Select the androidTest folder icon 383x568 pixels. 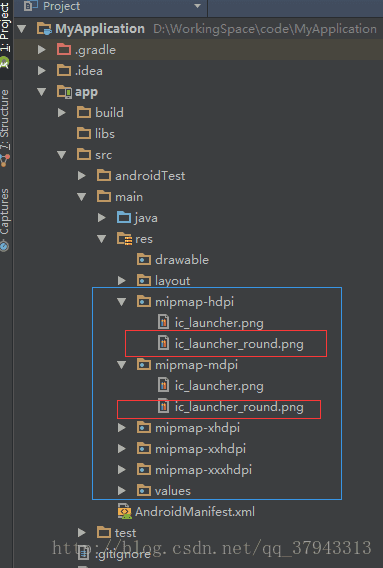(104, 175)
